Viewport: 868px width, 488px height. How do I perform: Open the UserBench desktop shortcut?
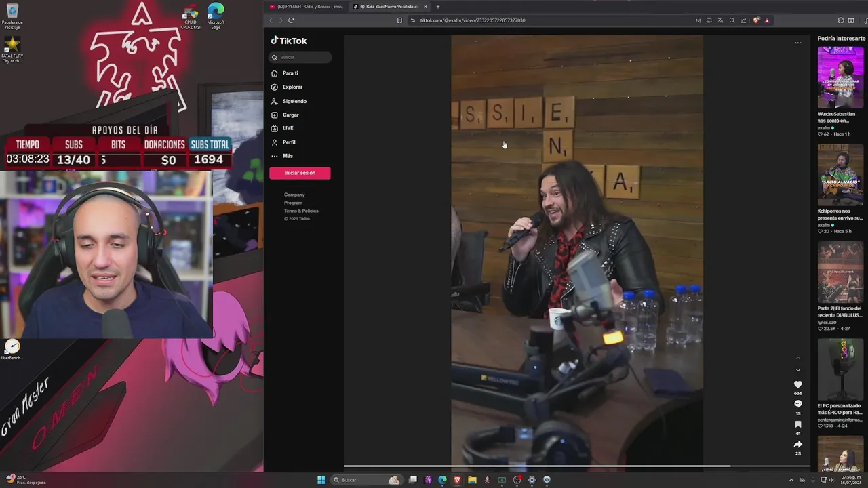click(12, 349)
